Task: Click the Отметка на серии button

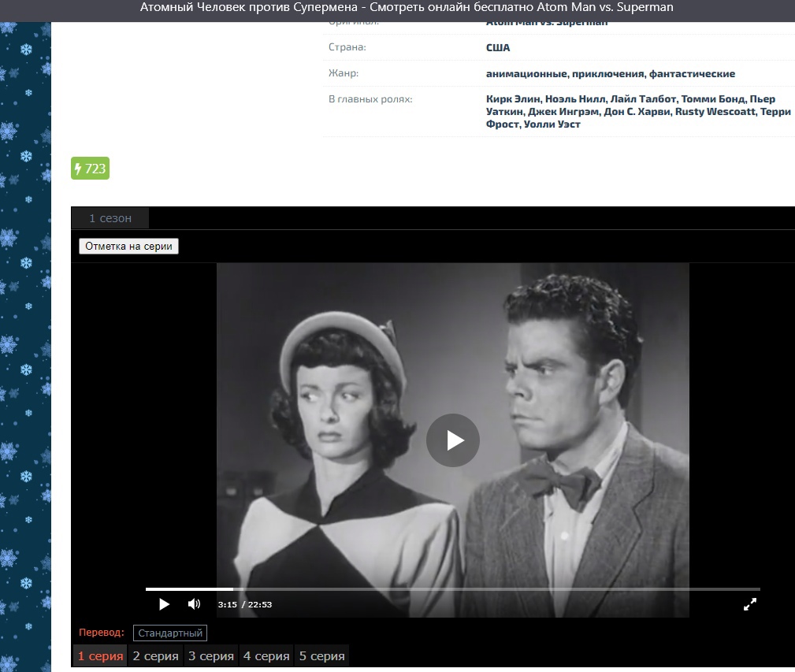Action: pyautogui.click(x=128, y=247)
